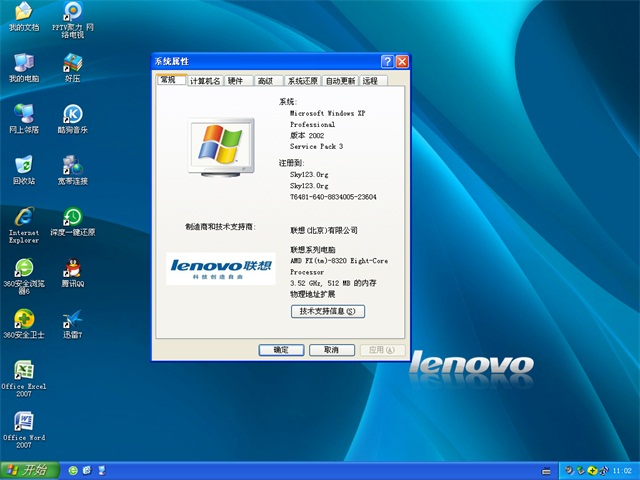The height and width of the screenshot is (480, 640).
Task: Open 360安全卫士 desktop icon
Action: tap(24, 320)
